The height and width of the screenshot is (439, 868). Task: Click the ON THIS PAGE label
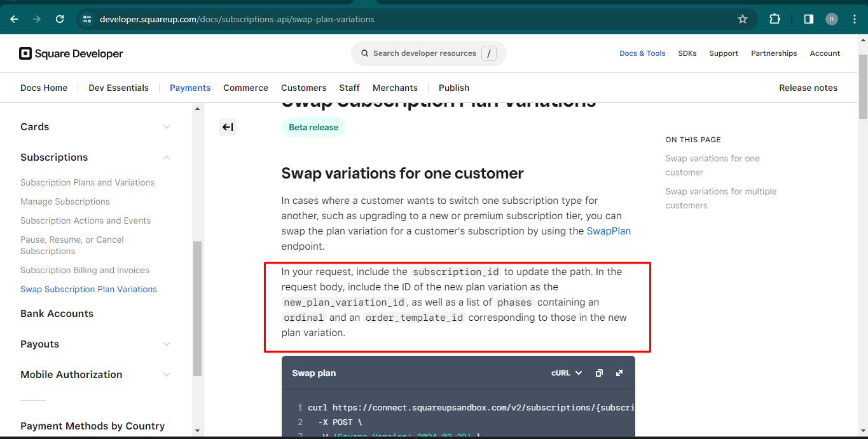point(693,140)
